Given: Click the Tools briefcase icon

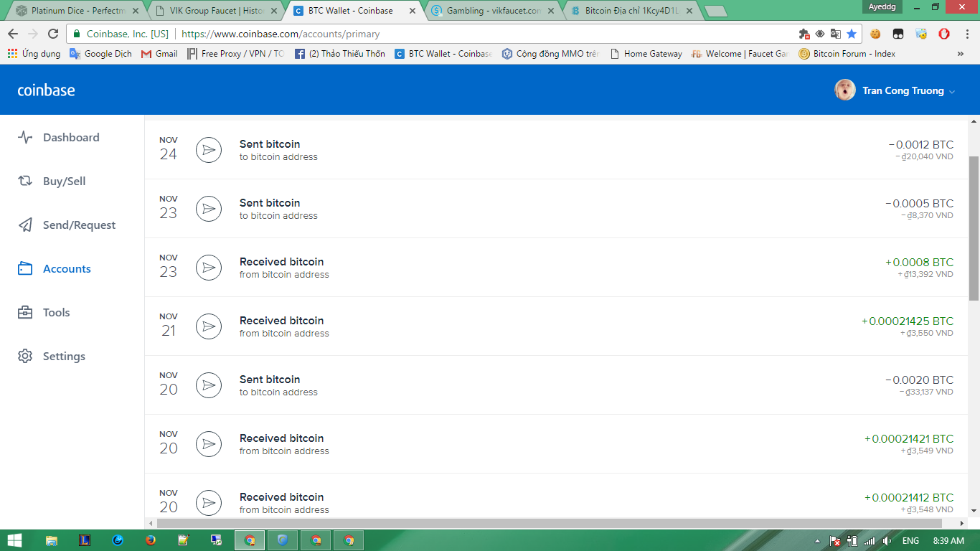Looking at the screenshot, I should click(x=25, y=313).
